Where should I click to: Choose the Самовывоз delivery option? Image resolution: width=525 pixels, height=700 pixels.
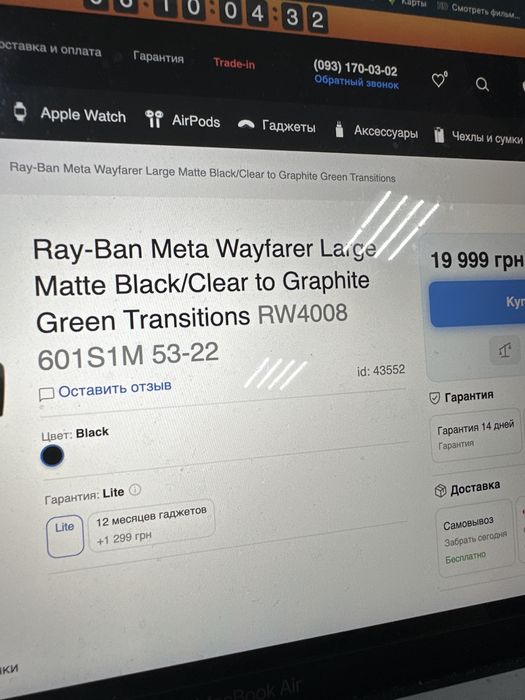coord(475,538)
